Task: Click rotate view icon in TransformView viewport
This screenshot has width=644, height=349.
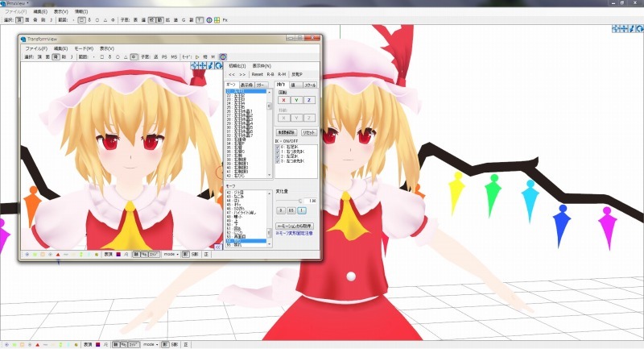Action: pos(219,65)
